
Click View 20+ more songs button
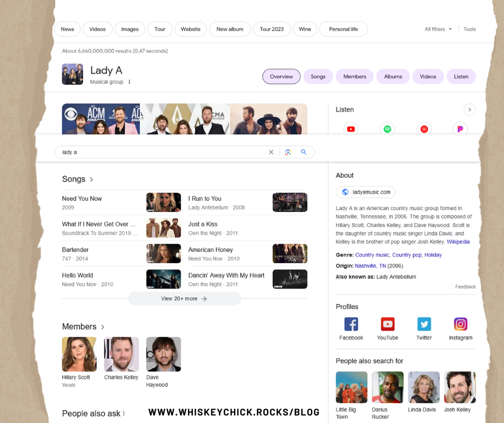184,298
